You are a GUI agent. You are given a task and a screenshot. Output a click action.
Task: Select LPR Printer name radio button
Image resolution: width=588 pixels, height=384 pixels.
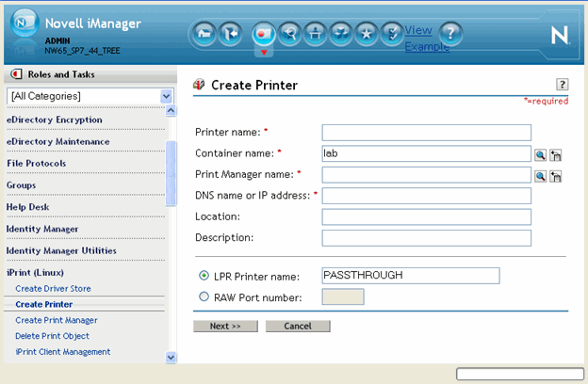[x=204, y=276]
